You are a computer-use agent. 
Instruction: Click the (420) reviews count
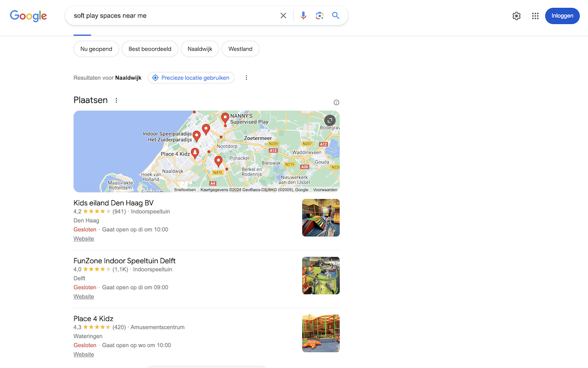tap(119, 327)
